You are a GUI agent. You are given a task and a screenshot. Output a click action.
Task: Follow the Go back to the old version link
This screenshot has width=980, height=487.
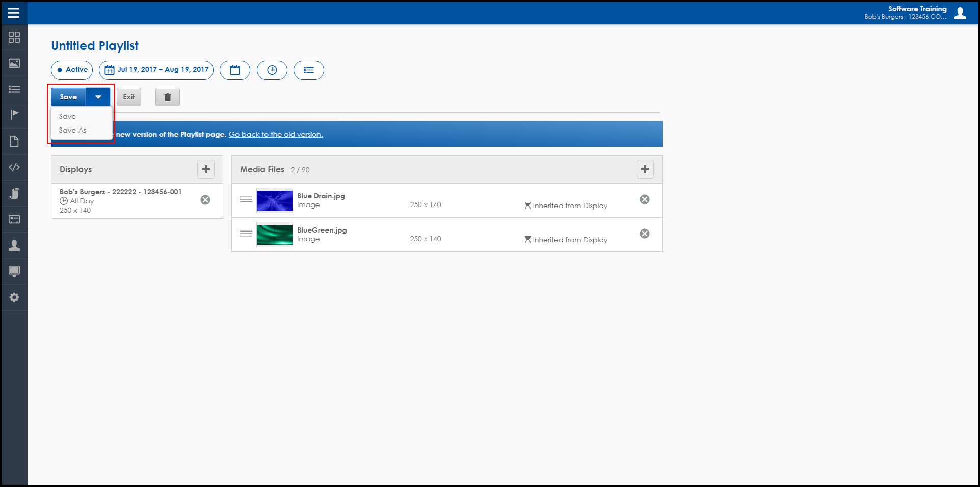click(275, 134)
